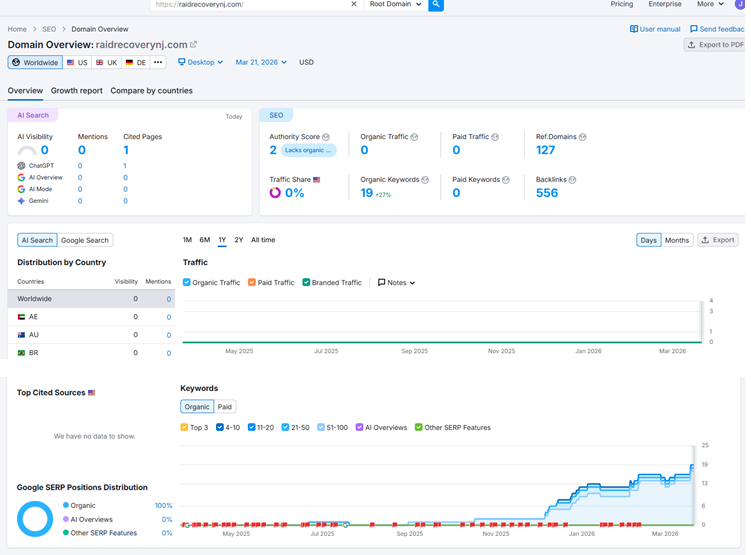This screenshot has width=751, height=555.
Task: Click the Export to PDF button
Action: coord(716,45)
